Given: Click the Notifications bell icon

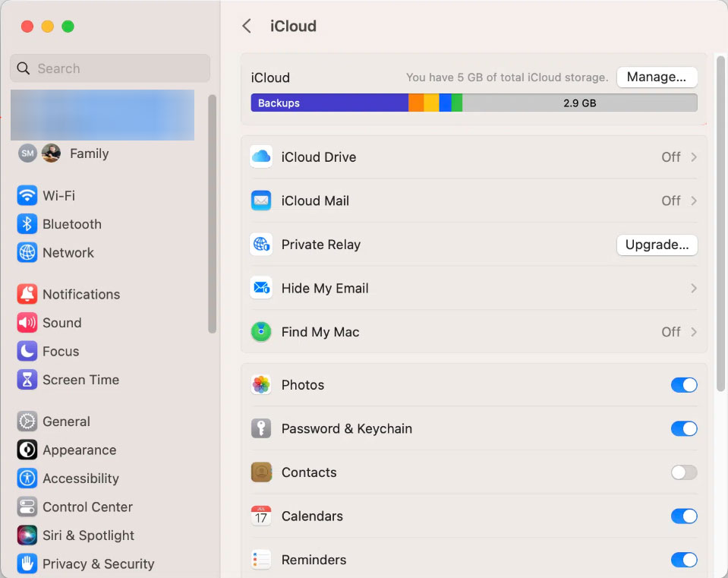Looking at the screenshot, I should tap(27, 294).
